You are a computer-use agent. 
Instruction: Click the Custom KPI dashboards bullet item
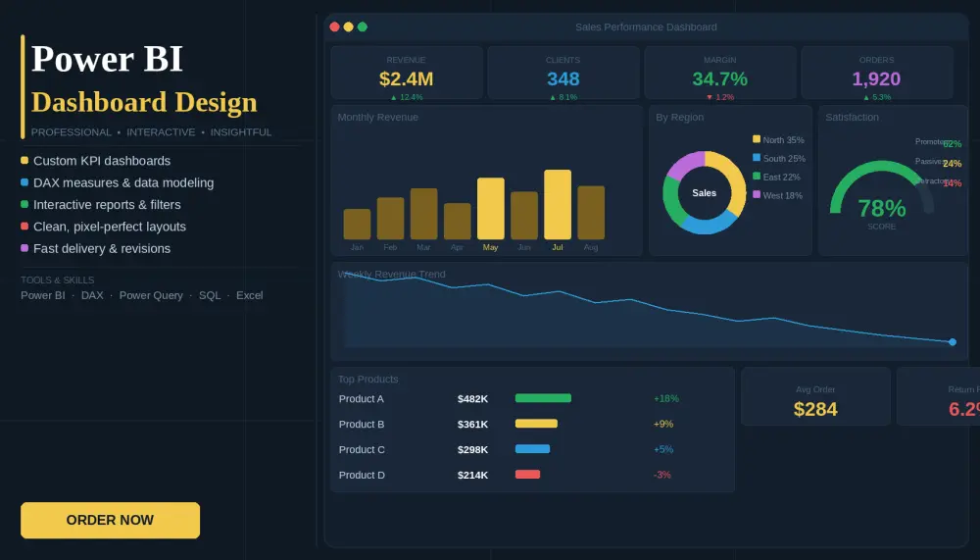96,161
